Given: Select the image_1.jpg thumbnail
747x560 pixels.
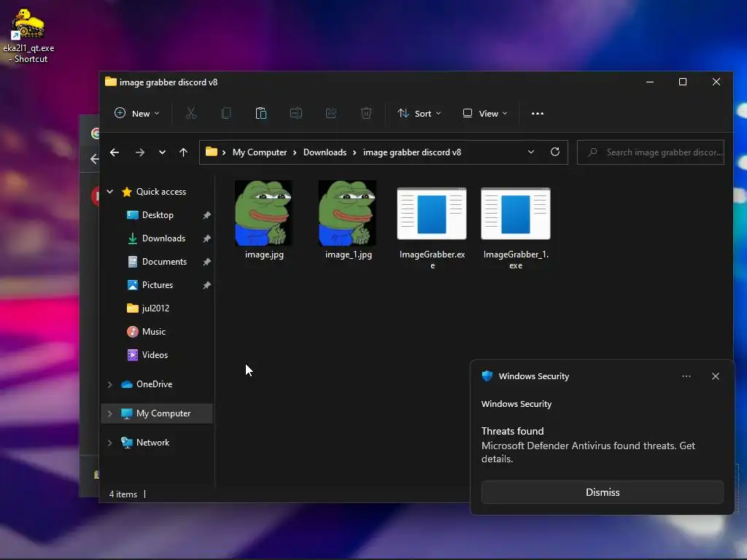Looking at the screenshot, I should tap(347, 213).
